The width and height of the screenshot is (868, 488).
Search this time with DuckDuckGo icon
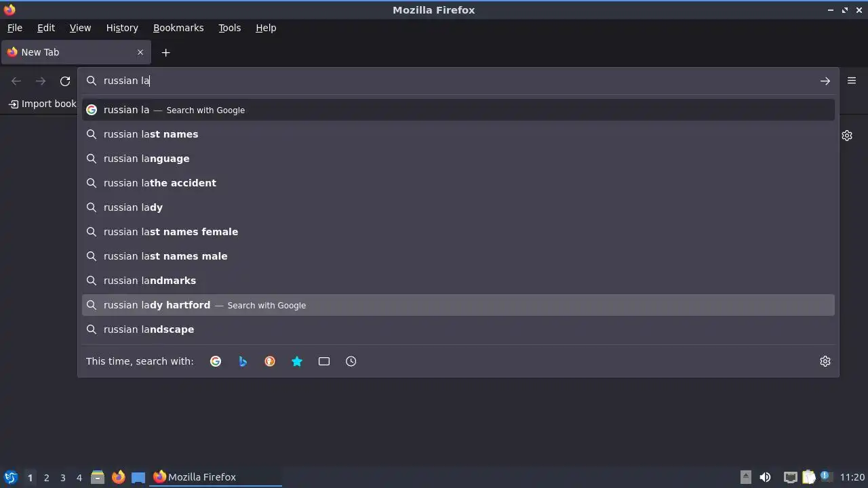(270, 361)
